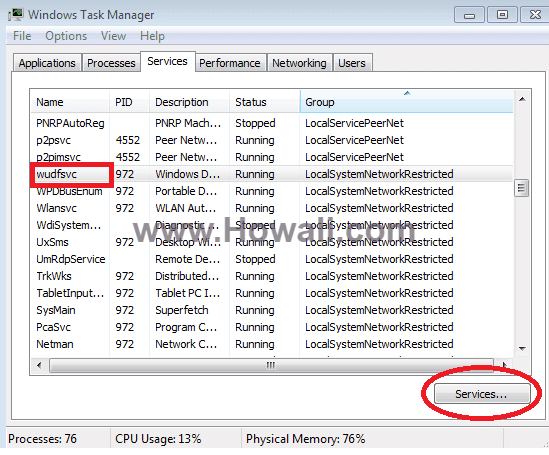Viewport: 549px width, 455px height.
Task: Click the Task Manager title bar icon
Action: tap(15, 15)
